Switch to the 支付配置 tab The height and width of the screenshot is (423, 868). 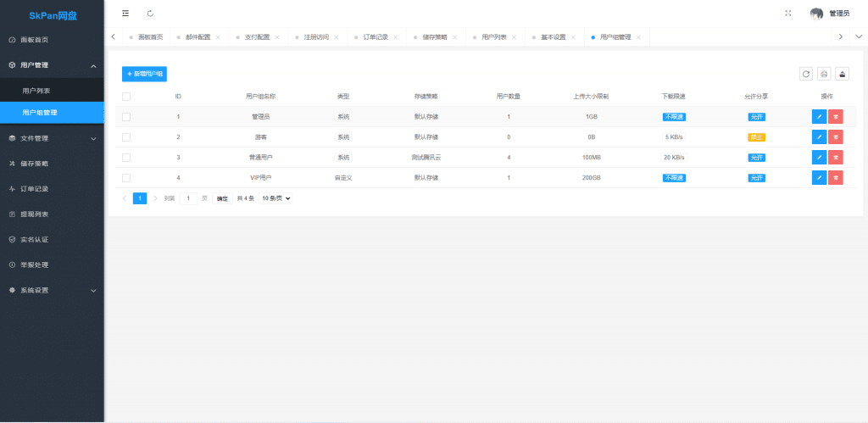[x=257, y=37]
